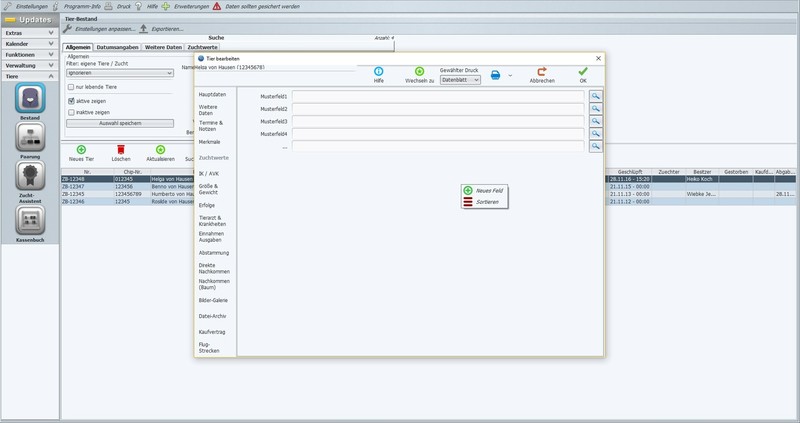Toggle 'nur lebende Tiere' checkbox
Viewport: 800px width, 423px height.
point(71,87)
